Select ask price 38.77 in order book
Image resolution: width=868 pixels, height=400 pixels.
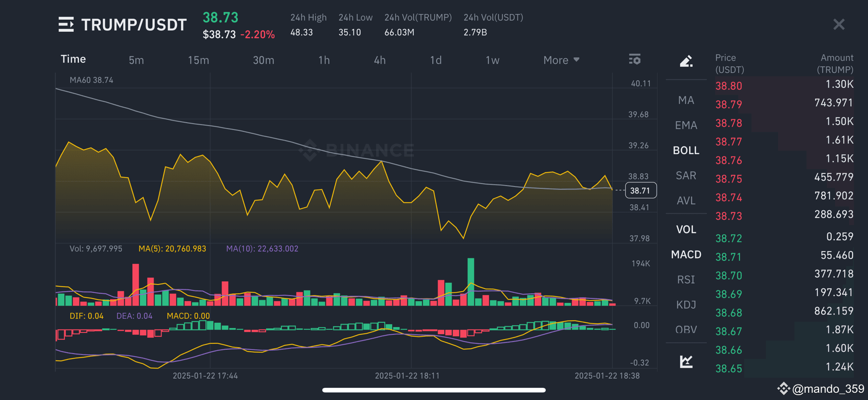729,142
